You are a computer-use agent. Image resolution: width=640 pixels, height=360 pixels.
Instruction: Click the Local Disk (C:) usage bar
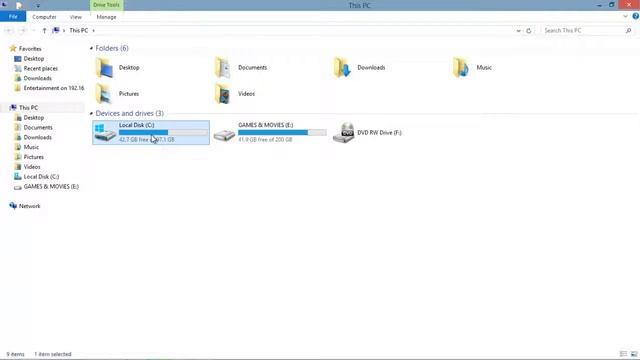[163, 132]
